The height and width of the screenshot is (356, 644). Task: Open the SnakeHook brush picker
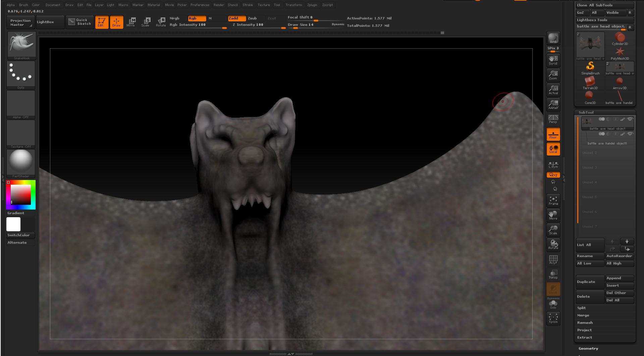21,46
